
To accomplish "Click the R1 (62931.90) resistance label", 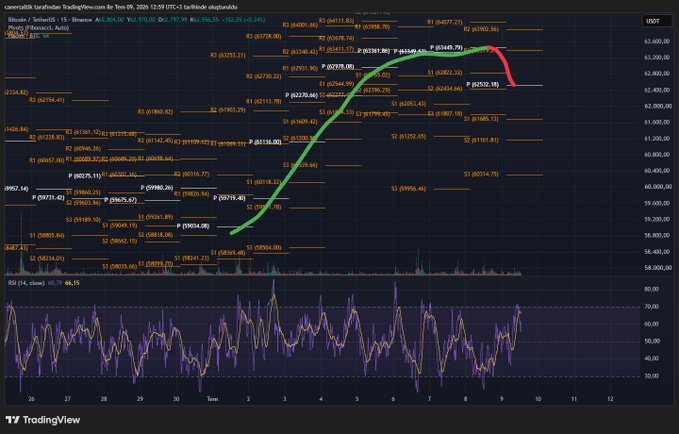I will tap(300, 68).
